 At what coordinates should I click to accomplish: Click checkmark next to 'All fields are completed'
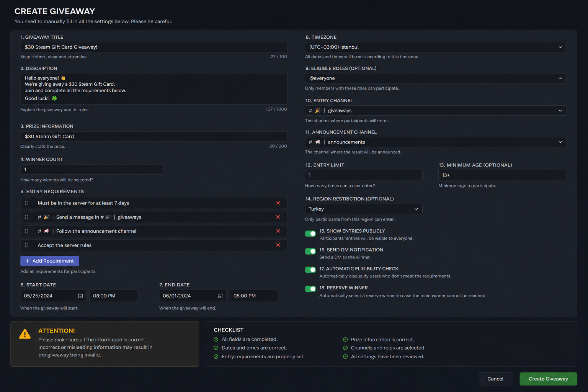216,340
